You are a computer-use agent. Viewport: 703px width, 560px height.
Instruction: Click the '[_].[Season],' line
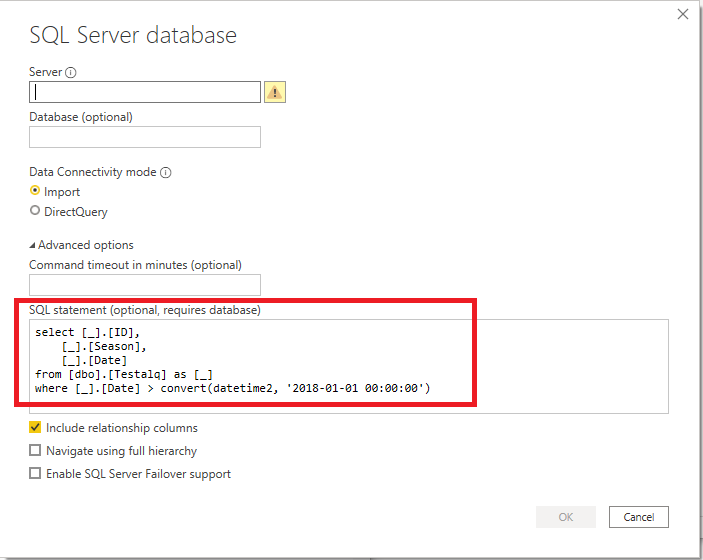click(104, 347)
